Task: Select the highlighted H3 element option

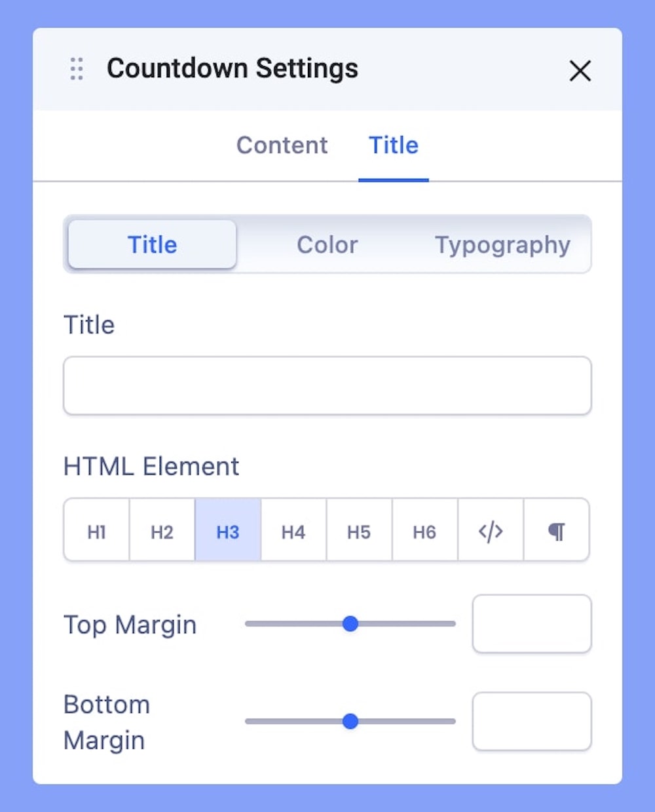Action: pos(228,532)
